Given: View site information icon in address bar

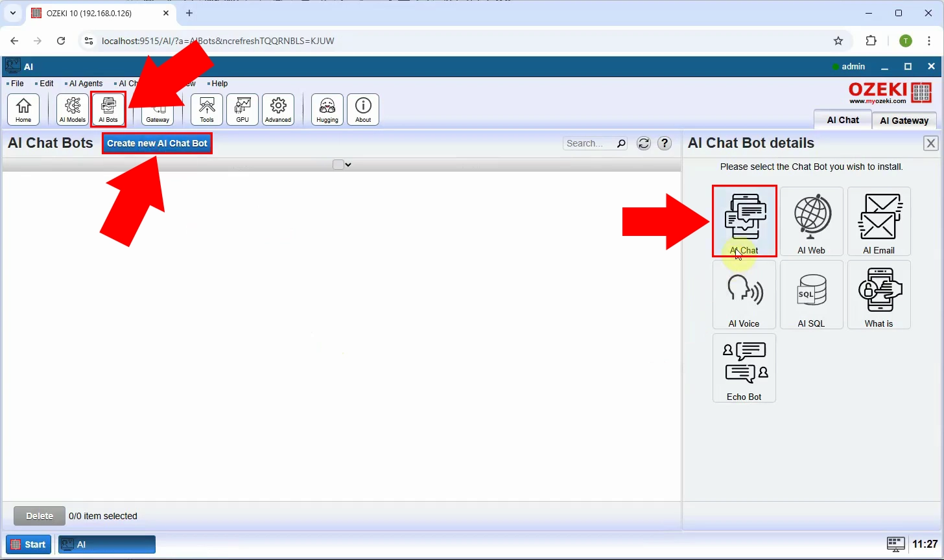Looking at the screenshot, I should pos(89,41).
